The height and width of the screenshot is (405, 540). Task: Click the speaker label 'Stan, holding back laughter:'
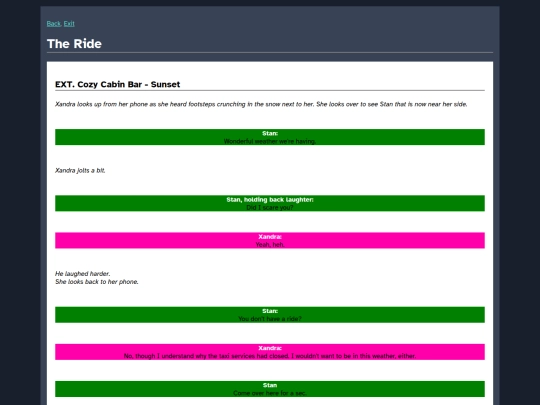point(270,200)
